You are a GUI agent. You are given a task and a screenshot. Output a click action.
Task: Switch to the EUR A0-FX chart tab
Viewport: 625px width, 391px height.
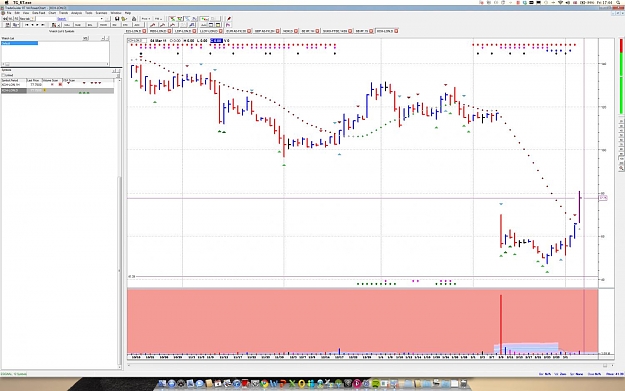point(236,31)
